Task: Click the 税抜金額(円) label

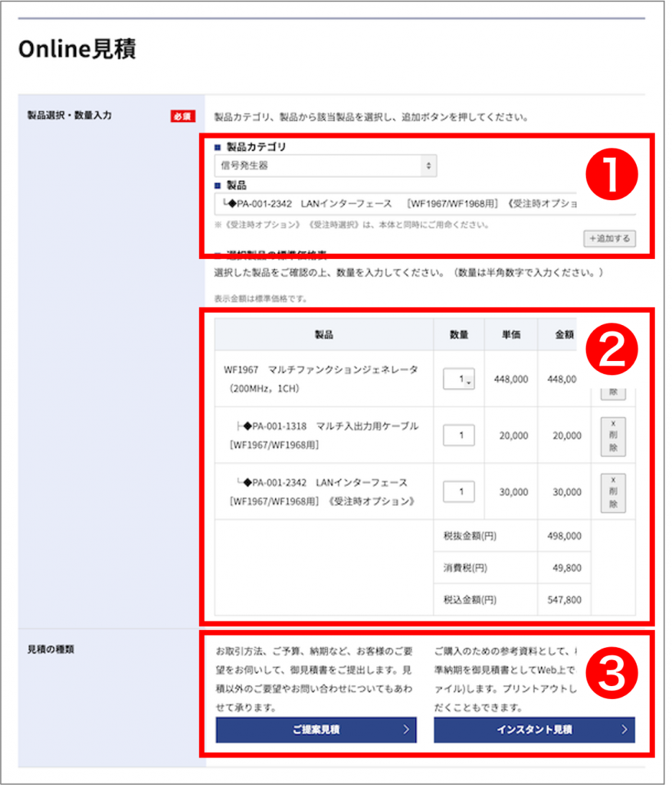Action: (470, 536)
